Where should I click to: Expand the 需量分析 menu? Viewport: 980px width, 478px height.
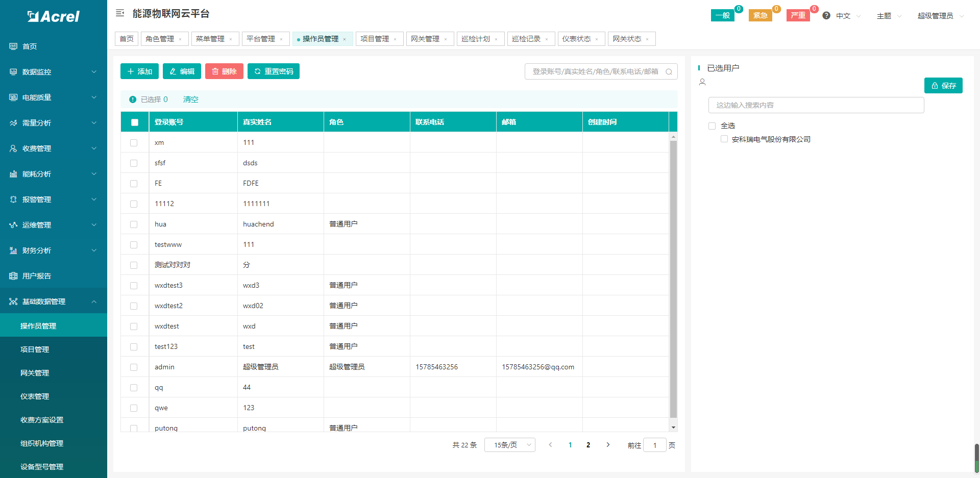(54, 123)
